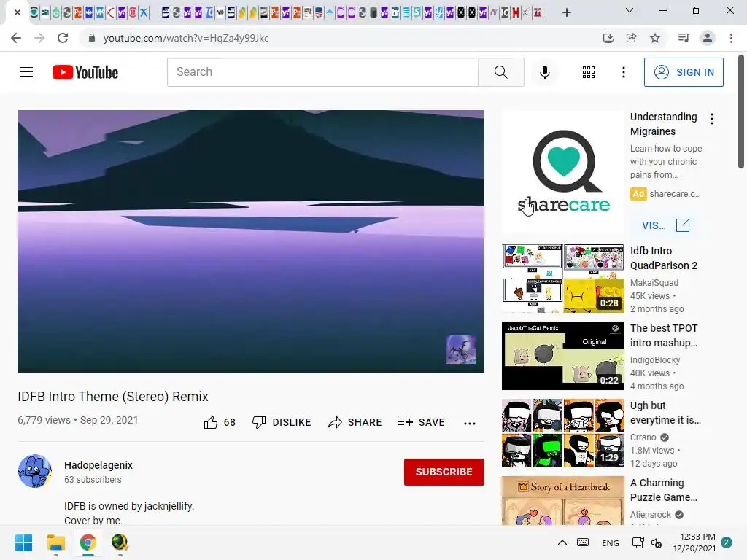Start voice search with microphone icon

(x=544, y=72)
